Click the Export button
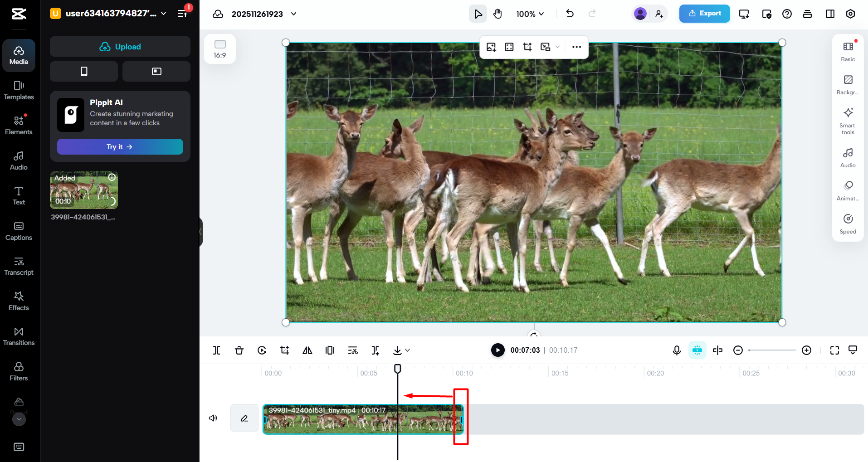The image size is (868, 462). (704, 14)
